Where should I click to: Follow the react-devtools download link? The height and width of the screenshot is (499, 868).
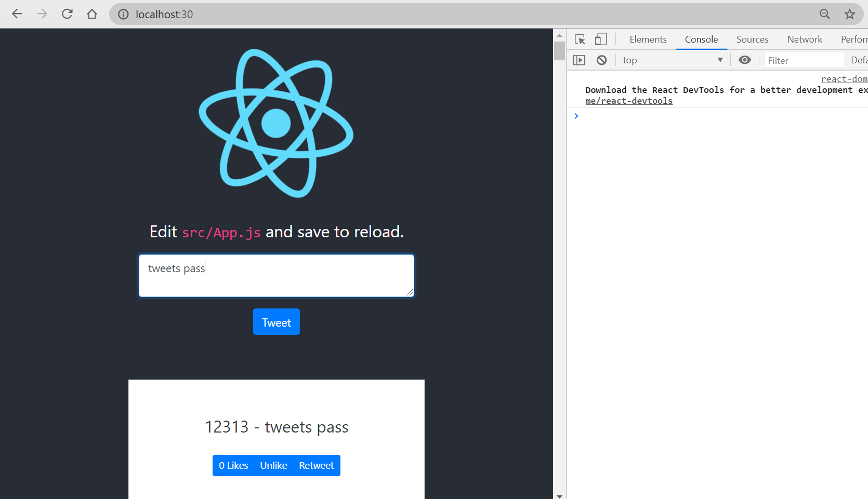click(629, 101)
